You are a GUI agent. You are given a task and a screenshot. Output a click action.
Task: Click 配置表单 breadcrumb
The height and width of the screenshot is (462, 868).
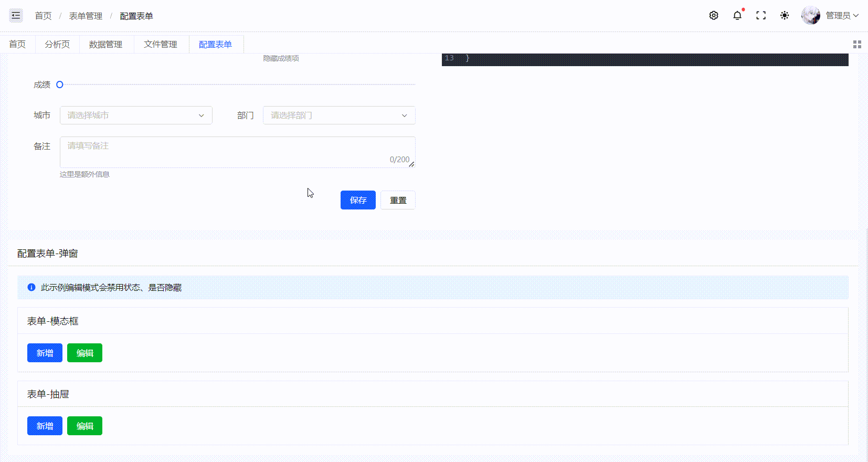coord(136,16)
